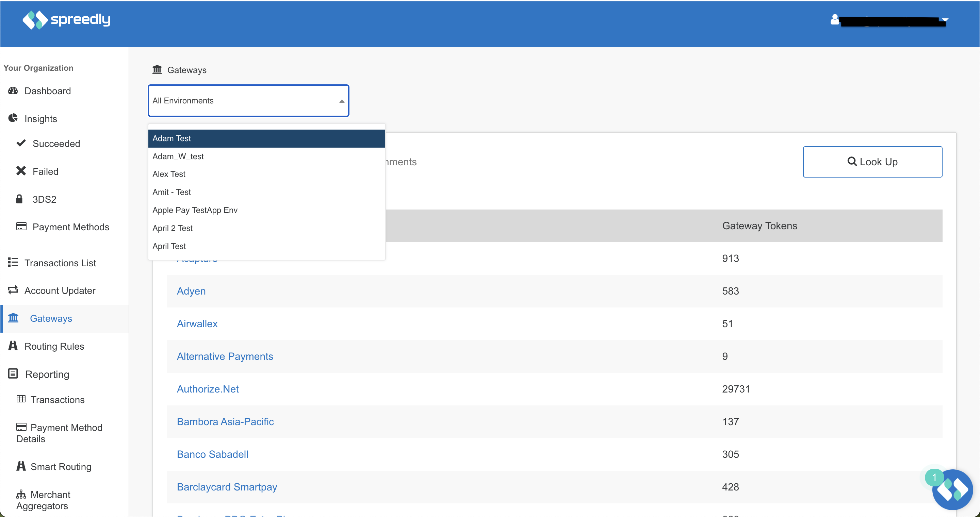Open the Dashboard gauge icon
980x517 pixels.
13,91
